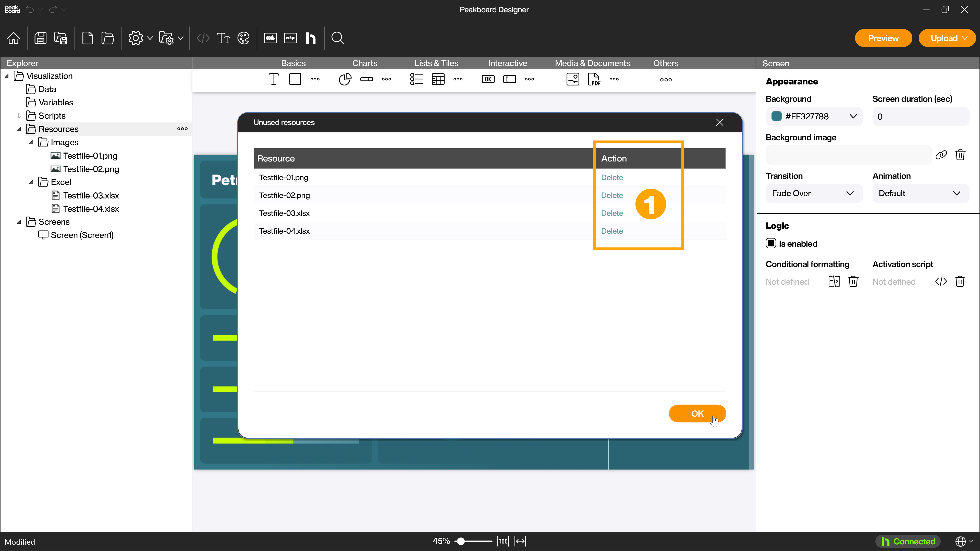This screenshot has height=551, width=980.
Task: Expand background color picker dropdown
Action: 853,116
